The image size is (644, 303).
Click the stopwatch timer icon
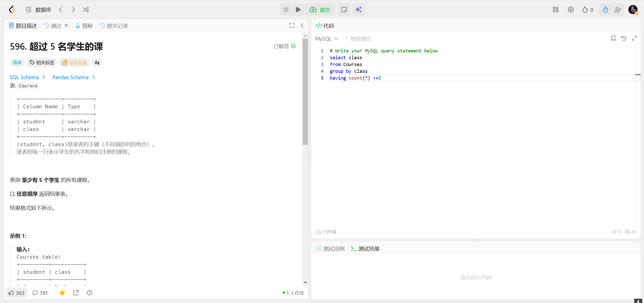coord(605,10)
